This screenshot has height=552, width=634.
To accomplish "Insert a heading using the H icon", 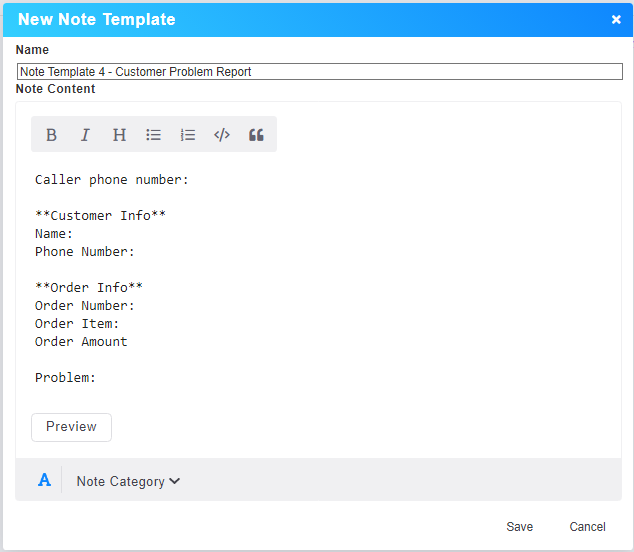I will click(119, 135).
